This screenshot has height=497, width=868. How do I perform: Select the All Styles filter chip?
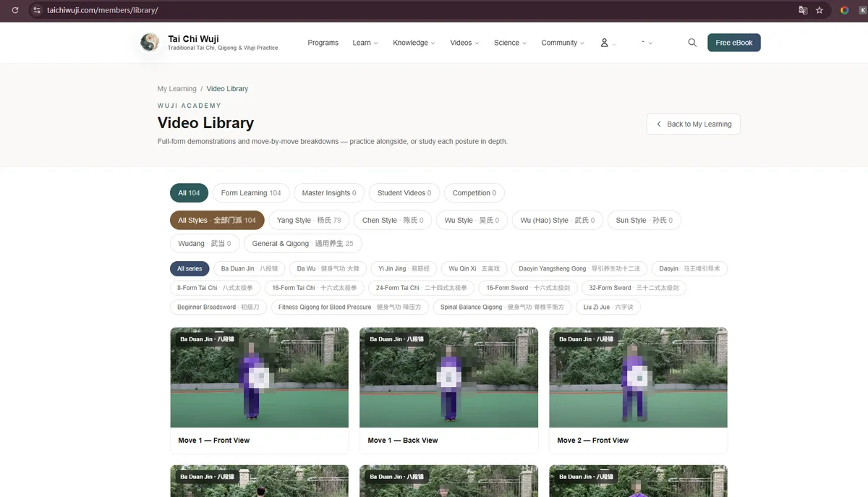pos(217,220)
